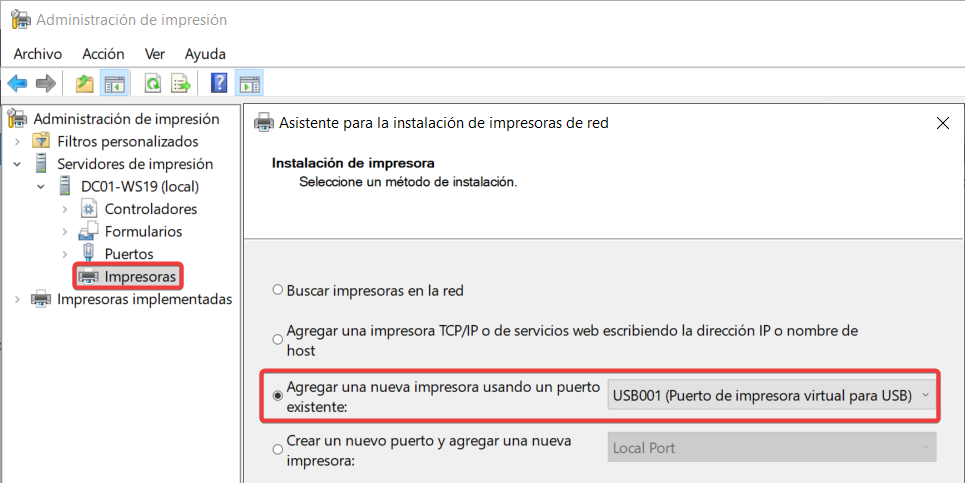The width and height of the screenshot is (965, 483).
Task: Close the printer installation wizard
Action: [942, 123]
